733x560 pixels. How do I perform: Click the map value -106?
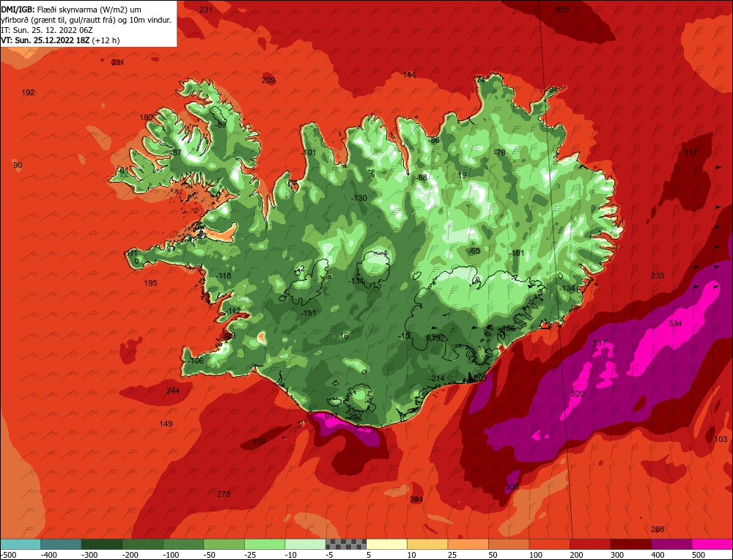[196, 361]
